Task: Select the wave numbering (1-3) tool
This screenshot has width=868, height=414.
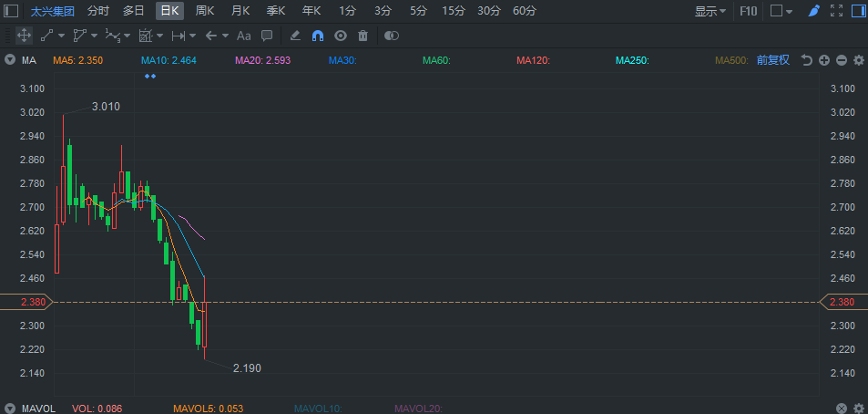Action: pos(113,36)
